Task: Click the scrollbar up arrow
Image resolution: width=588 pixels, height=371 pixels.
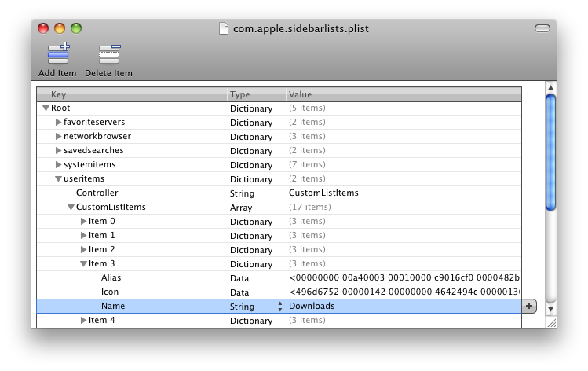Action: [550, 87]
